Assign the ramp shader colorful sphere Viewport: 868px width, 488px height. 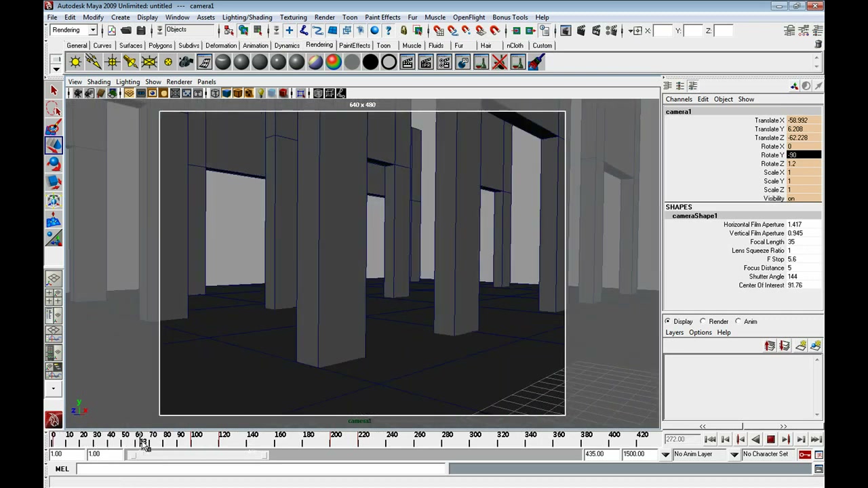(x=333, y=62)
